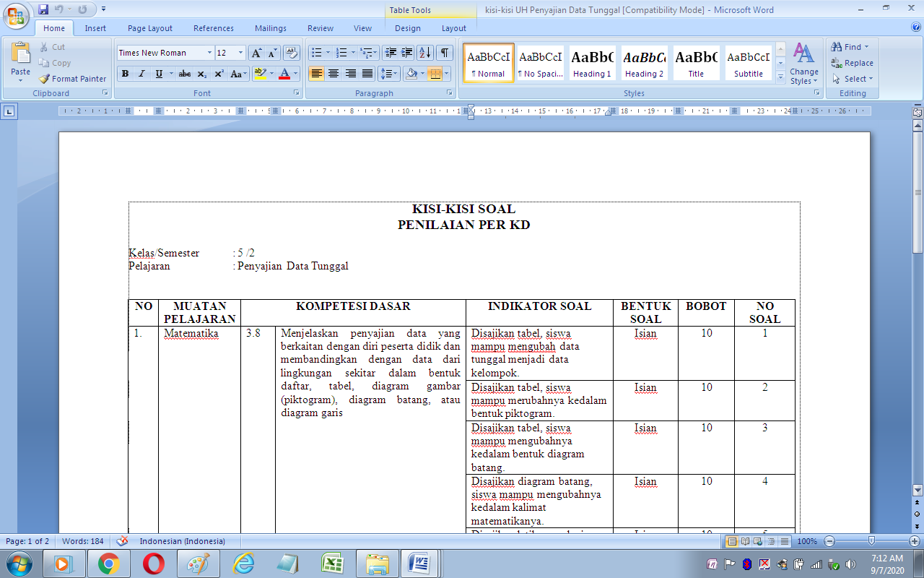Open the font size dropdown
The width and height of the screenshot is (924, 578).
(x=241, y=53)
